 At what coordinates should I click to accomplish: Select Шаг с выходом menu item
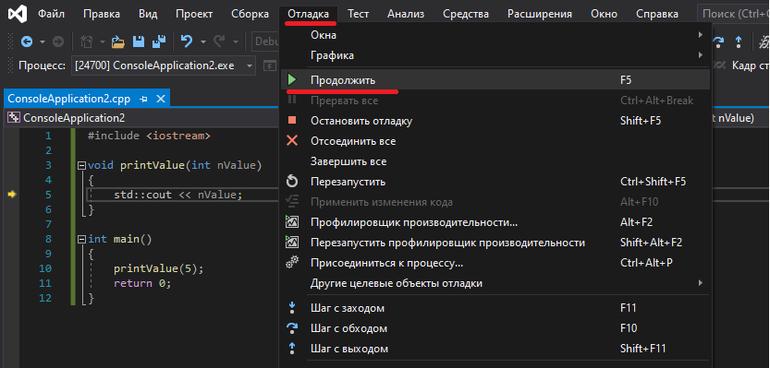tap(495, 349)
